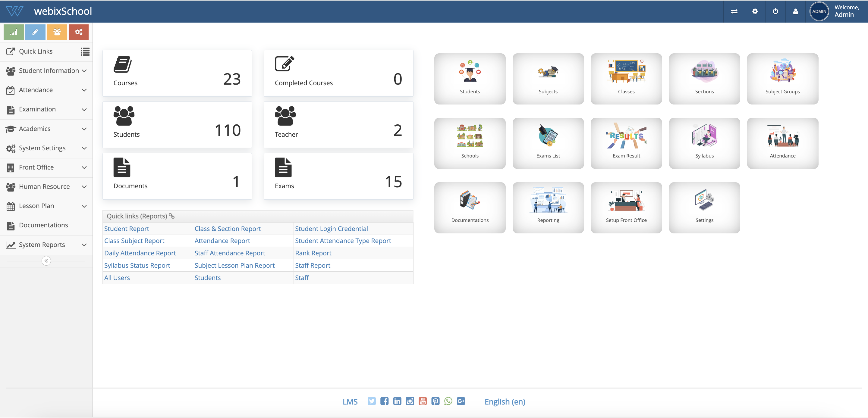
Task: Click the power logout icon in header
Action: tap(775, 11)
